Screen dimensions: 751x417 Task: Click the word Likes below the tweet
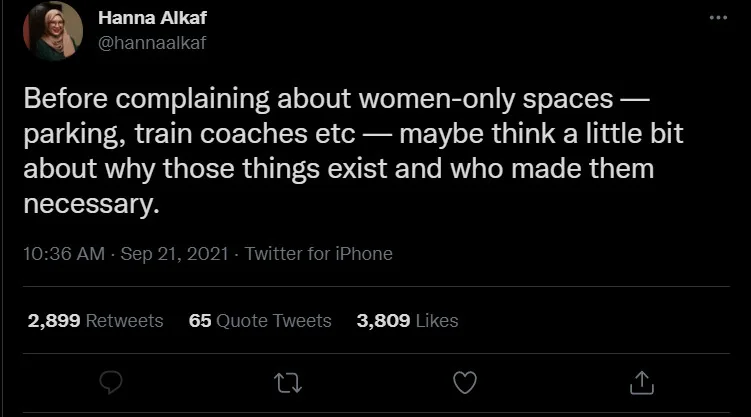(x=435, y=321)
